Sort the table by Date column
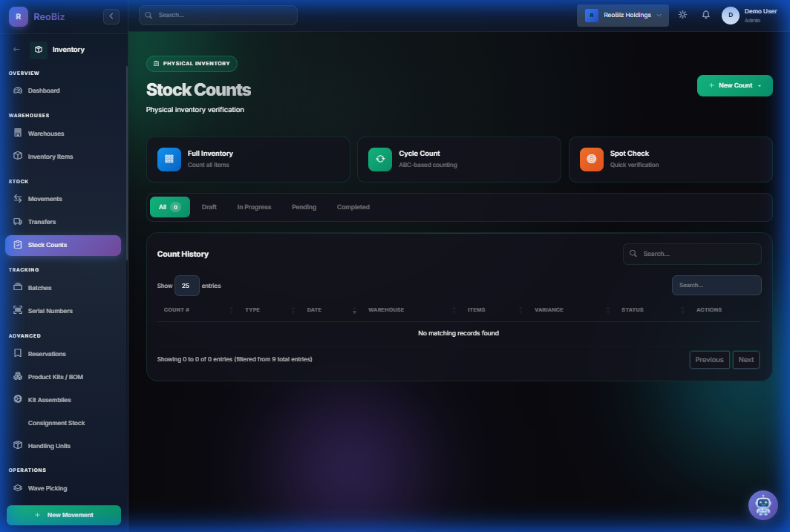The width and height of the screenshot is (790, 532). [314, 309]
